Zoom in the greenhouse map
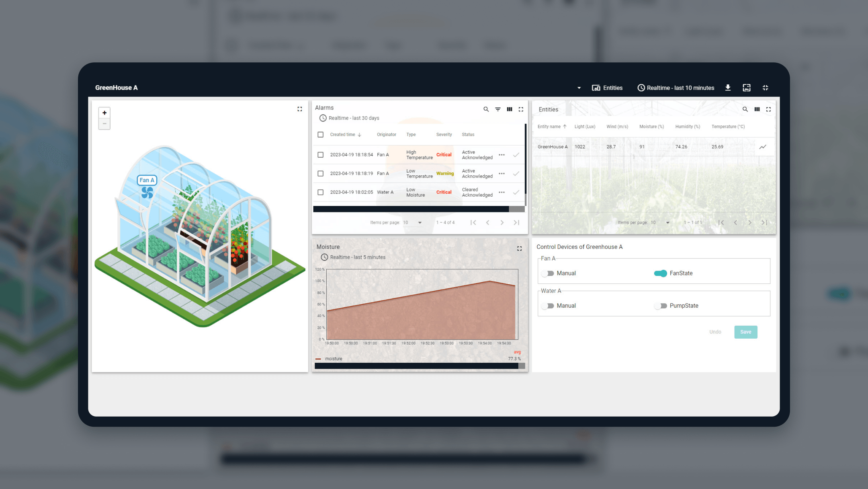Image resolution: width=868 pixels, height=489 pixels. [x=104, y=113]
